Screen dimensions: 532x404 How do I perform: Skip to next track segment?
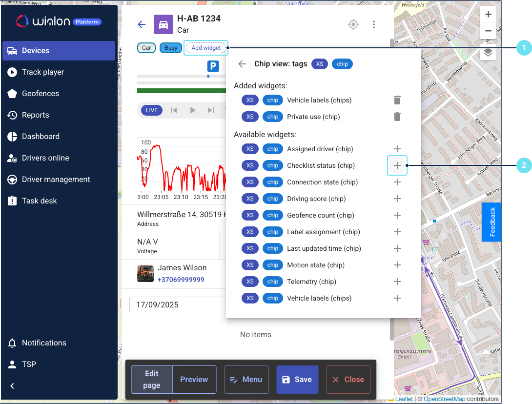point(211,110)
